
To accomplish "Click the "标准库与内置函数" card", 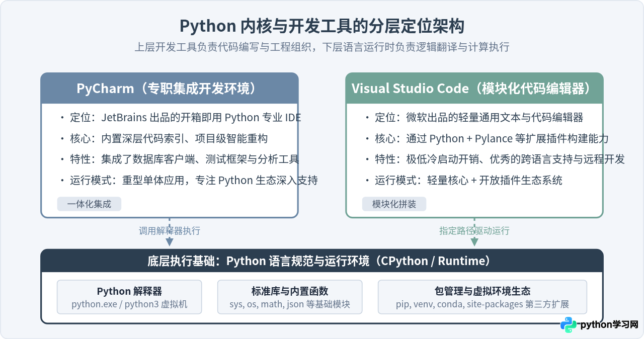I will pyautogui.click(x=290, y=297).
